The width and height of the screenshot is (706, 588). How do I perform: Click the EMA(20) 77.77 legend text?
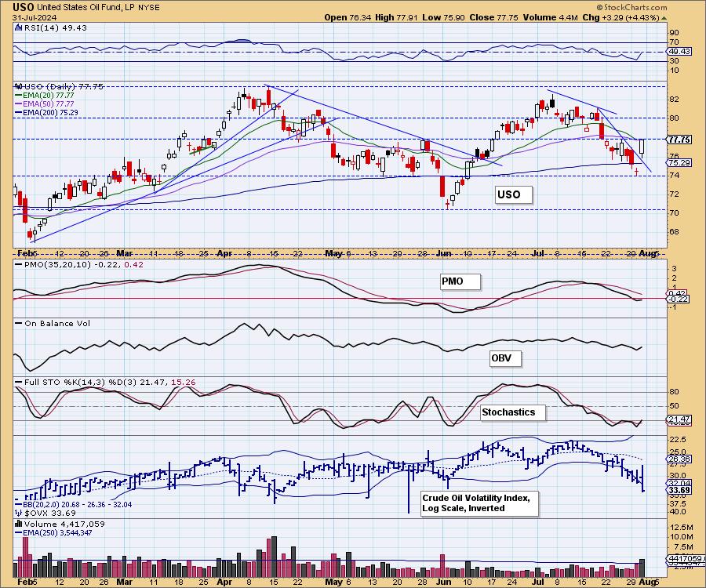pyautogui.click(x=48, y=96)
